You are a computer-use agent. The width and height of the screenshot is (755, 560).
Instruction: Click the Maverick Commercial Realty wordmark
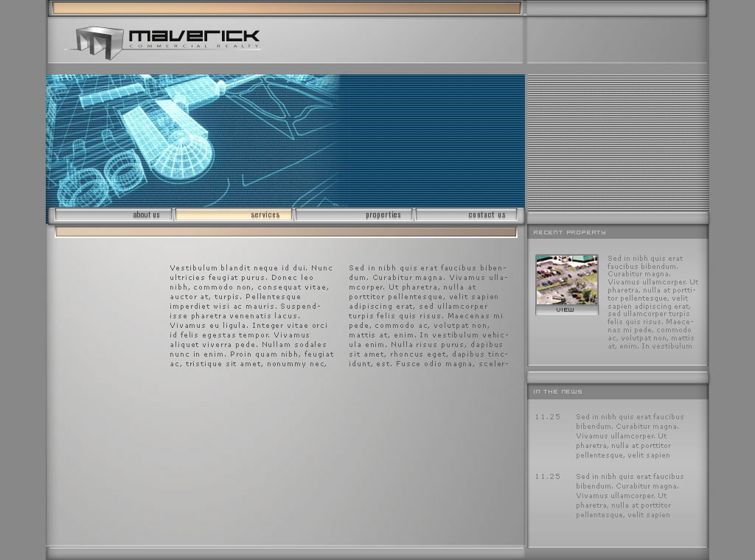coord(194,38)
